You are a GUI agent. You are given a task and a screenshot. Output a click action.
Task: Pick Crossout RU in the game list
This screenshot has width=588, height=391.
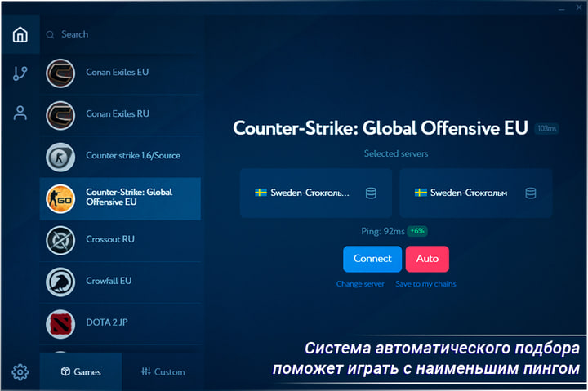(x=120, y=240)
